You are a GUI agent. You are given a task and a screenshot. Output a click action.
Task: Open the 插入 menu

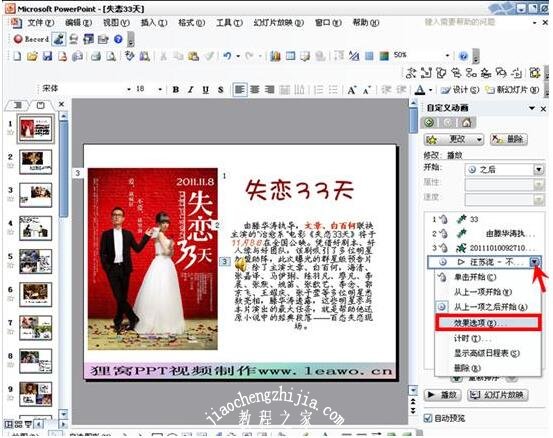pos(154,23)
